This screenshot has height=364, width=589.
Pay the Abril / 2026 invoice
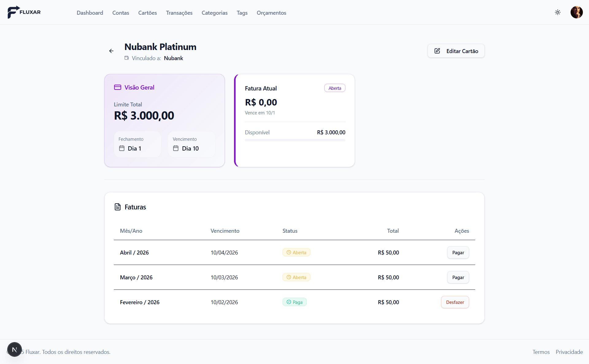458,253
